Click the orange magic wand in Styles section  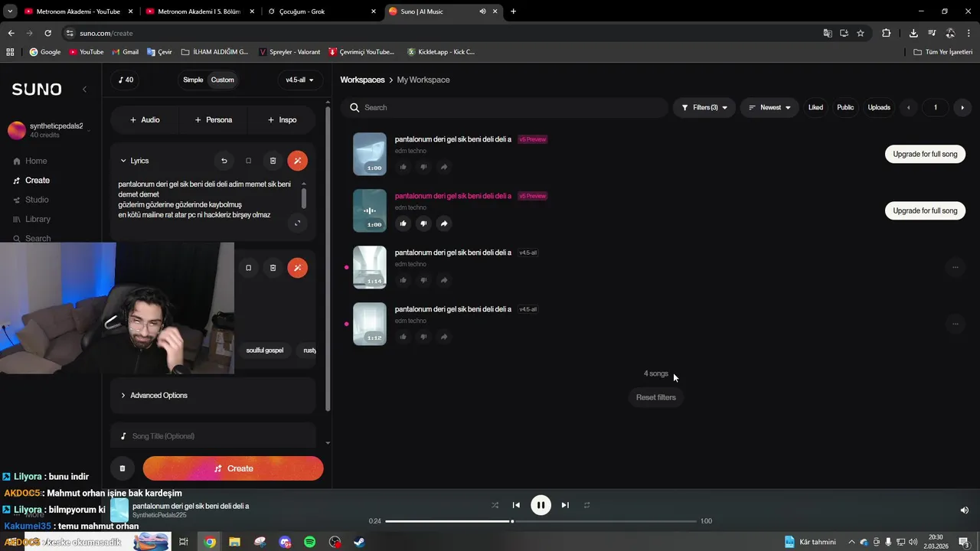coord(298,268)
